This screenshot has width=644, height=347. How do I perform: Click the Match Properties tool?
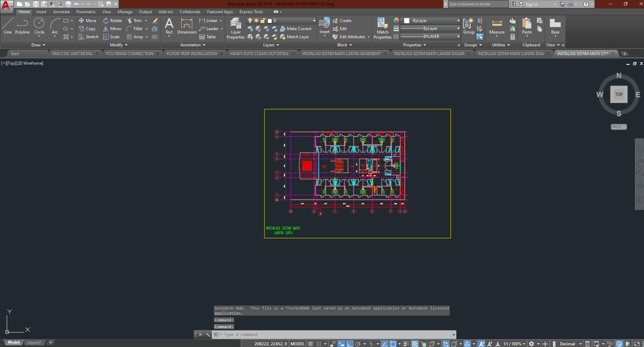pos(382,28)
